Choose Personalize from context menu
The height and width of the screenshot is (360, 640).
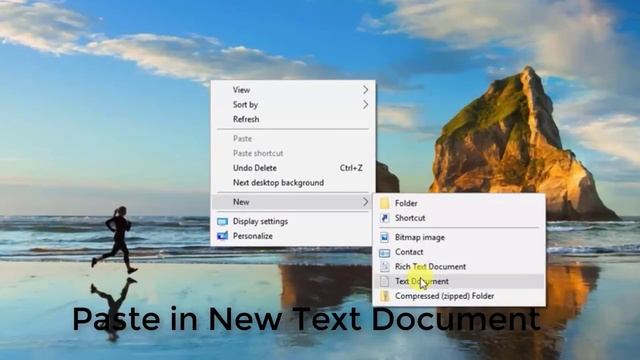[x=293, y=236]
